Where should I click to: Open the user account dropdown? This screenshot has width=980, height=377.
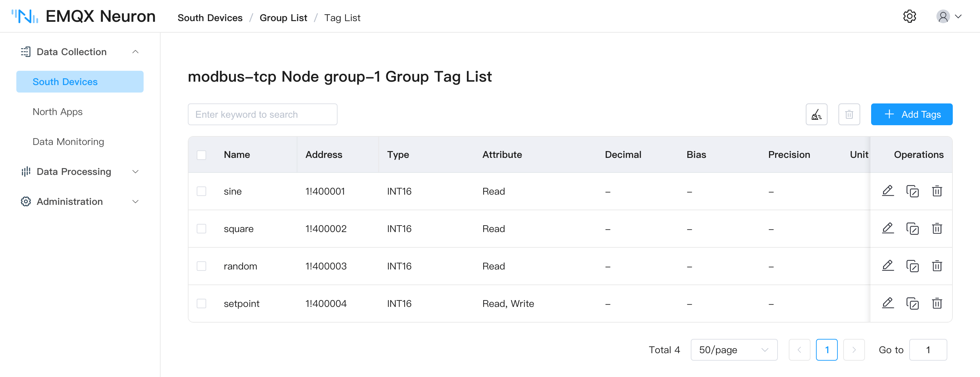pos(949,16)
